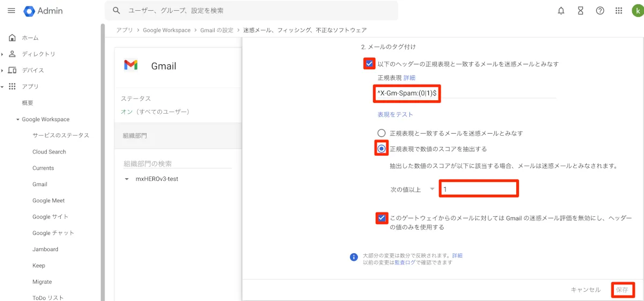The image size is (644, 301).
Task: Go to Google Workspace in breadcrumb
Action: tap(166, 30)
